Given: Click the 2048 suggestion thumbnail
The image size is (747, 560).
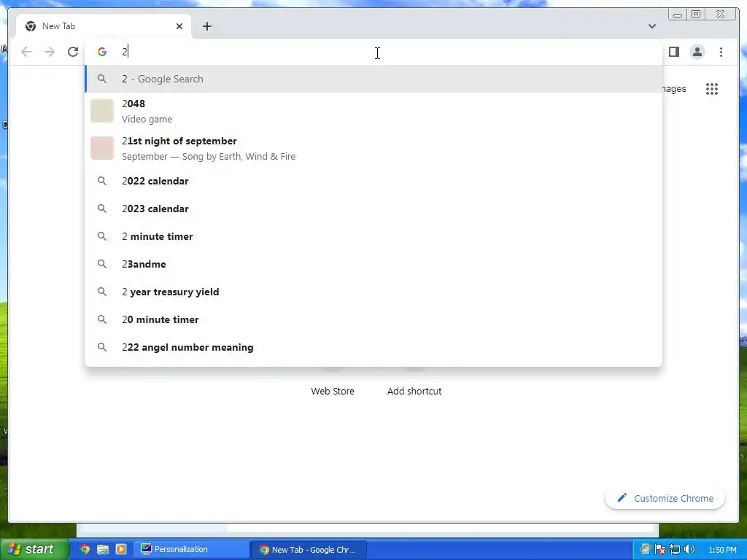Looking at the screenshot, I should click(x=102, y=111).
